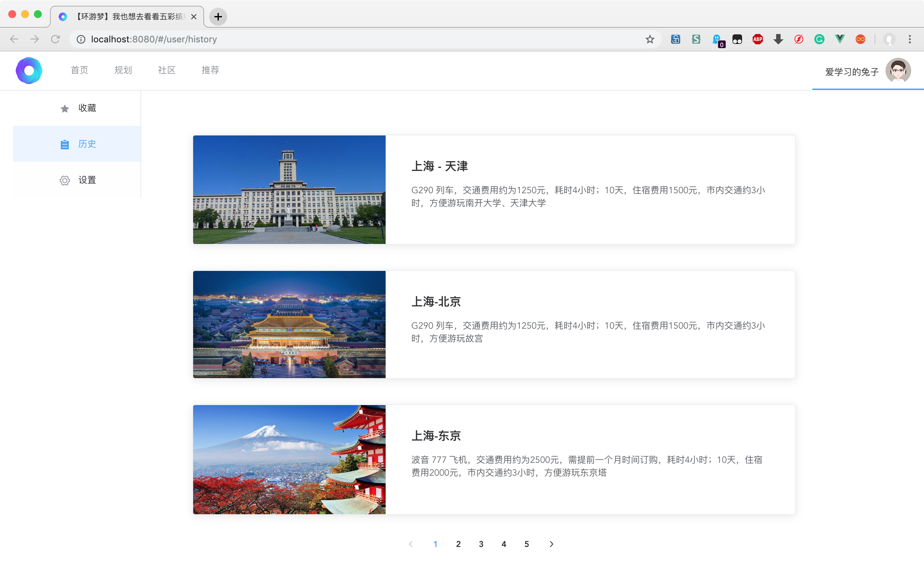Click the app logo in header
Image resolution: width=924 pixels, height=563 pixels.
click(x=29, y=71)
